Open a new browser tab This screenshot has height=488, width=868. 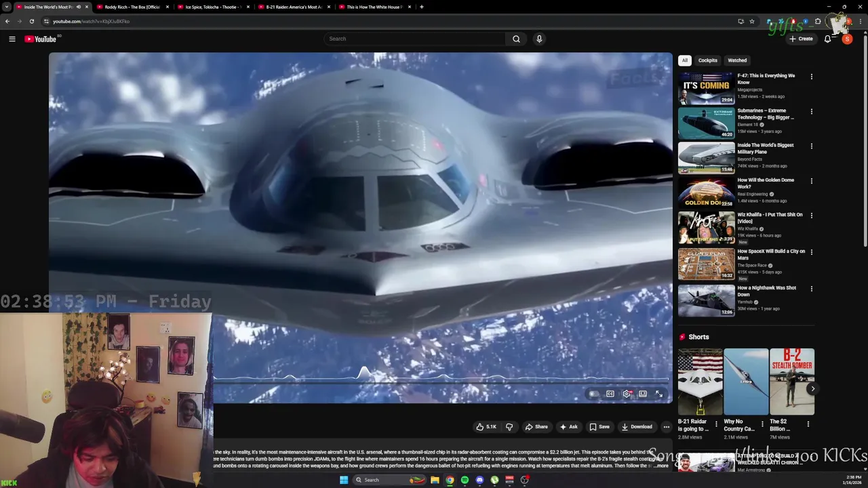[421, 7]
